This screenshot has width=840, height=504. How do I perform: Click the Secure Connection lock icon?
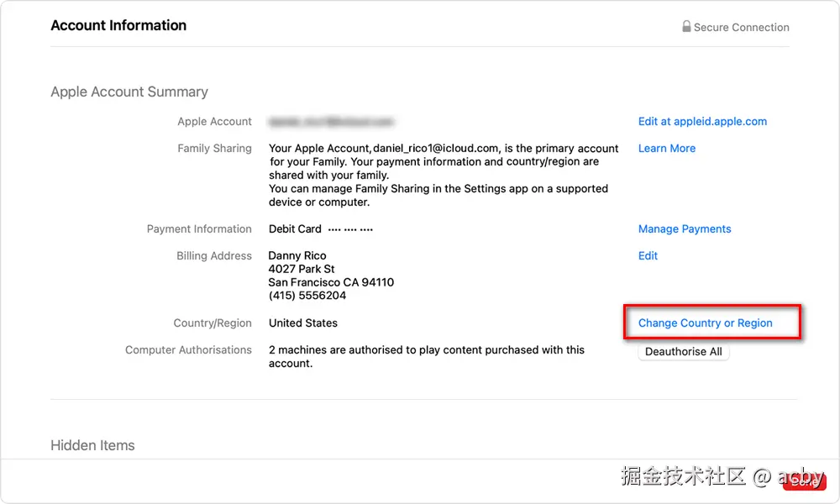[x=686, y=27]
